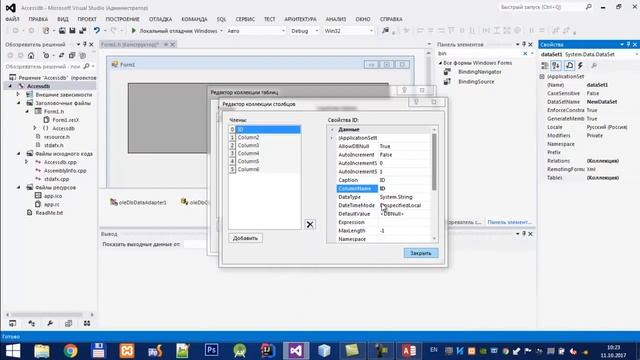
Task: Click the Alphabetical sort icon in Properties
Action: click(556, 65)
